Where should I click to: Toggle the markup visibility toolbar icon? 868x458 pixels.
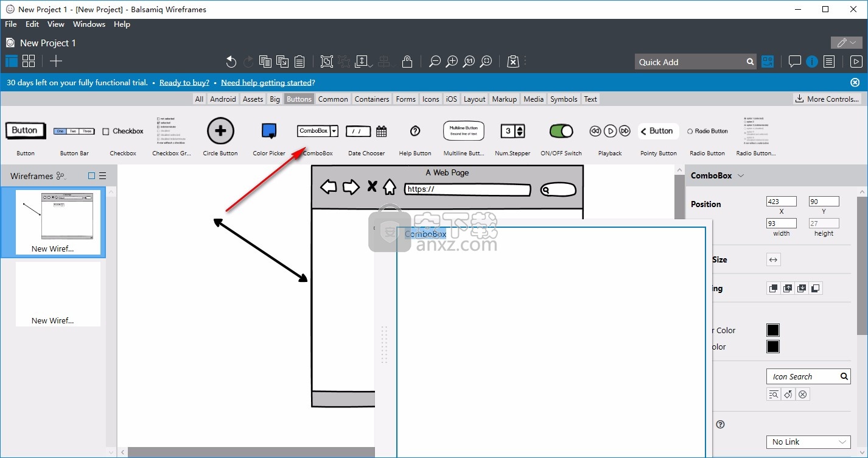[513, 62]
